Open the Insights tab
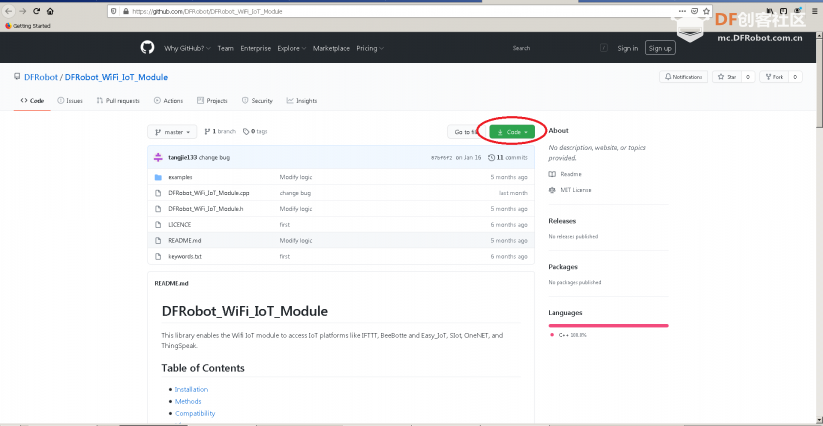Screen dimensions: 823x426 coord(302,101)
